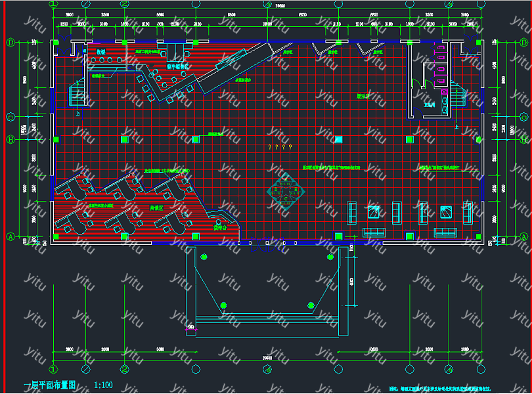Image resolution: width=532 pixels, height=394 pixels.
Task: Pick the row of small arrows in hall center
Action: pos(278,147)
